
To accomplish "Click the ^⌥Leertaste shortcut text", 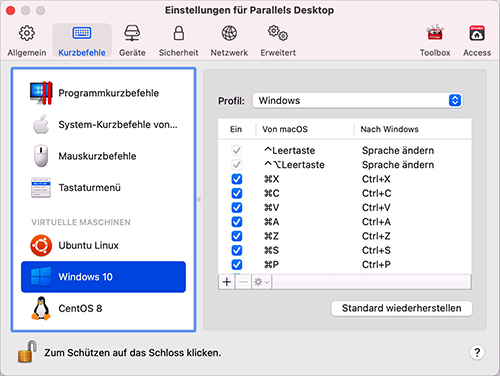I will click(x=294, y=165).
